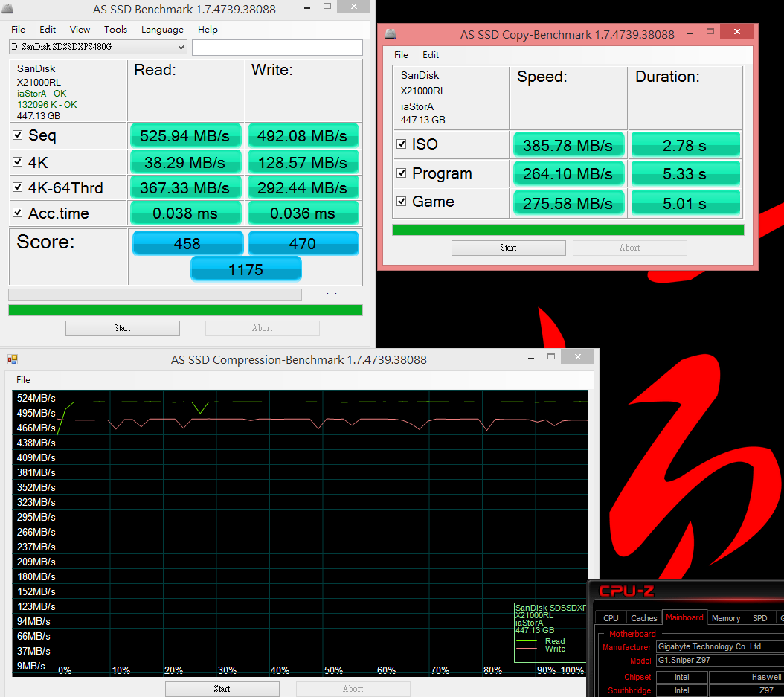784x697 pixels.
Task: Click the total score 1175 box
Action: pos(246,269)
